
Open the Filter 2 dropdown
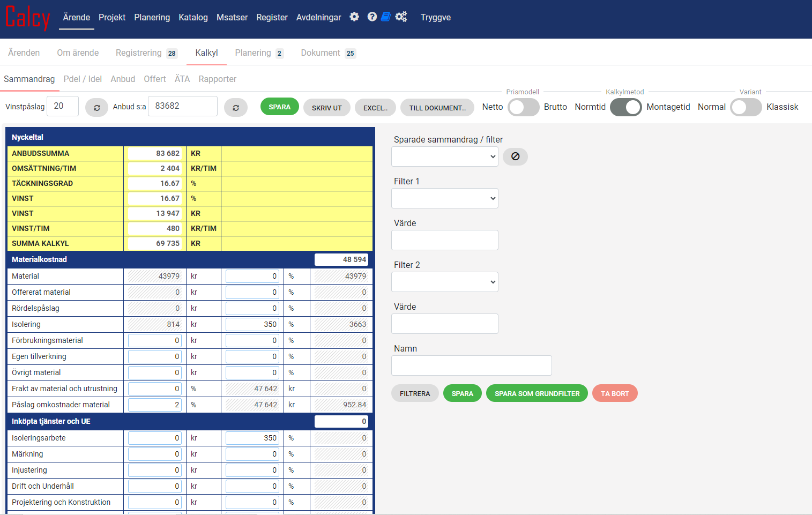tap(445, 282)
